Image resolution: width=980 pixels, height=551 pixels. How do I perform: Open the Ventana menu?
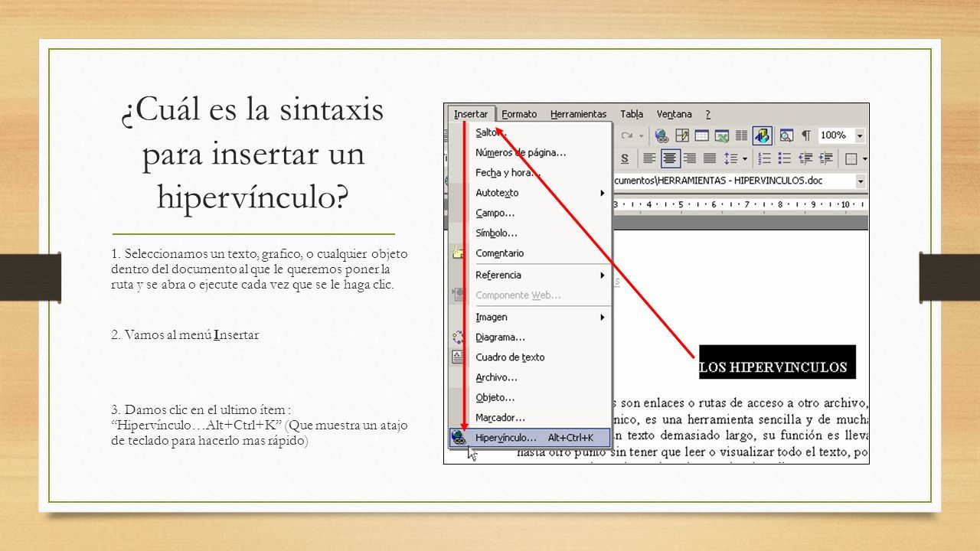(x=675, y=114)
